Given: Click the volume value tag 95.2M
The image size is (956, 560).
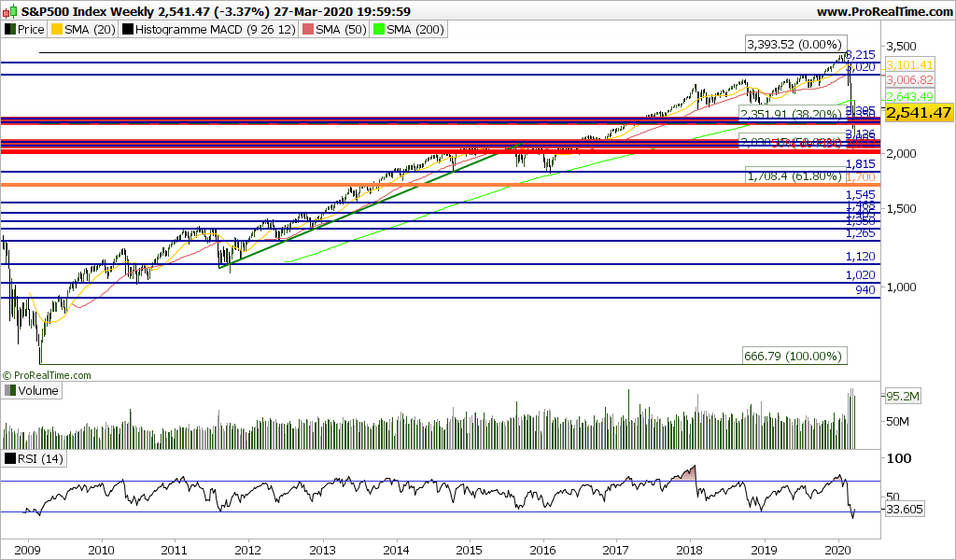Looking at the screenshot, I should (x=903, y=396).
